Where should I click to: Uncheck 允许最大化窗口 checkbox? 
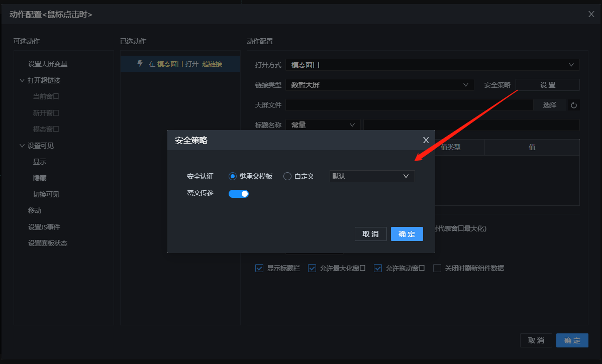click(x=312, y=268)
